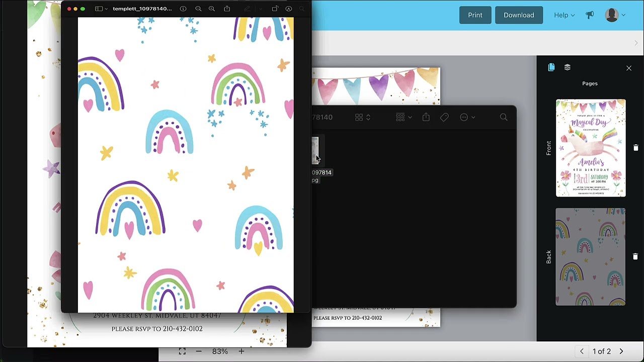Viewport: 644px width, 362px height.
Task: Click the 83% zoom level value
Action: [220, 351]
